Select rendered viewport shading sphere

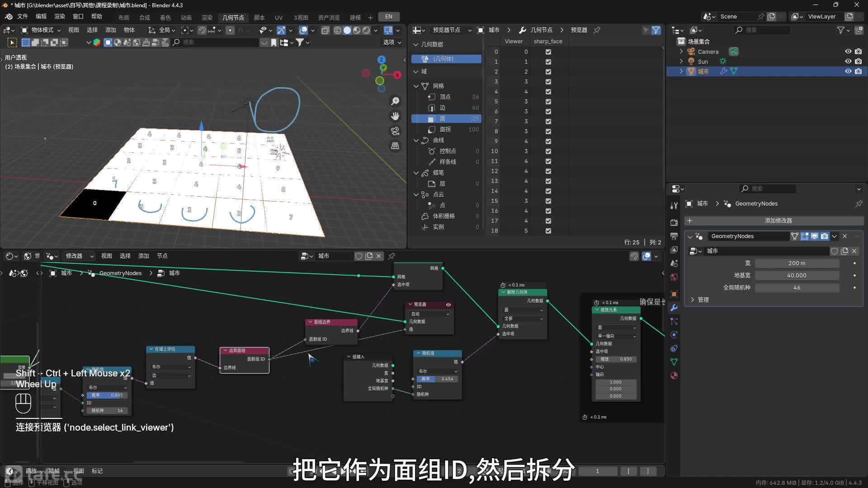point(366,30)
